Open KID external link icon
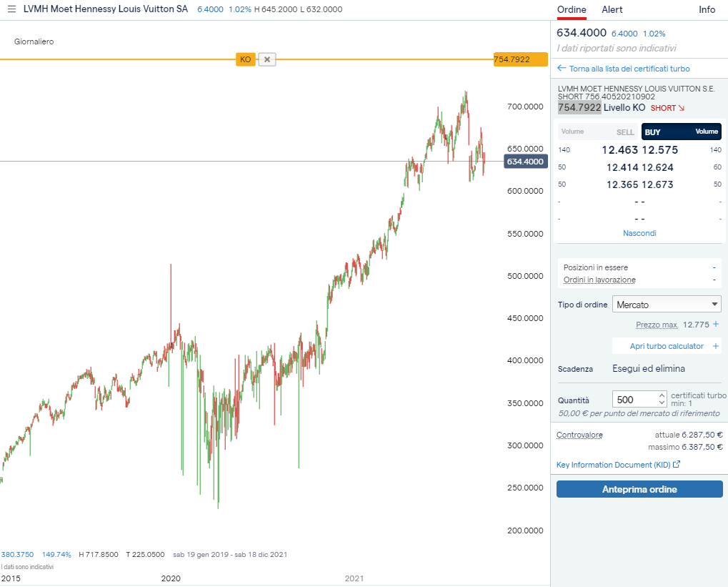 click(x=677, y=465)
